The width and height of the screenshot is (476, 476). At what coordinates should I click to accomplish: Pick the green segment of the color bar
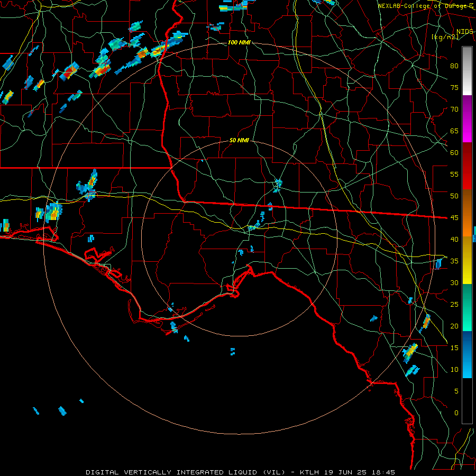click(x=467, y=307)
